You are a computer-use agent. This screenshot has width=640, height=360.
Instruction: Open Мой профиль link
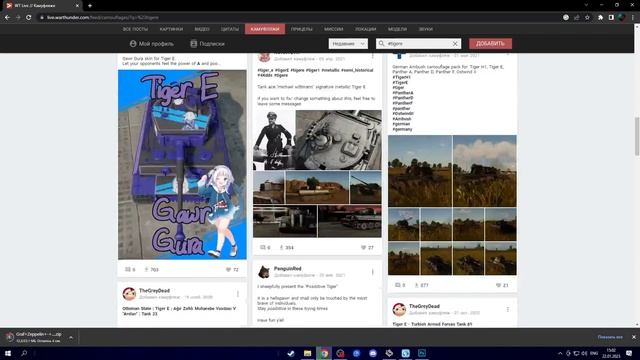point(151,44)
